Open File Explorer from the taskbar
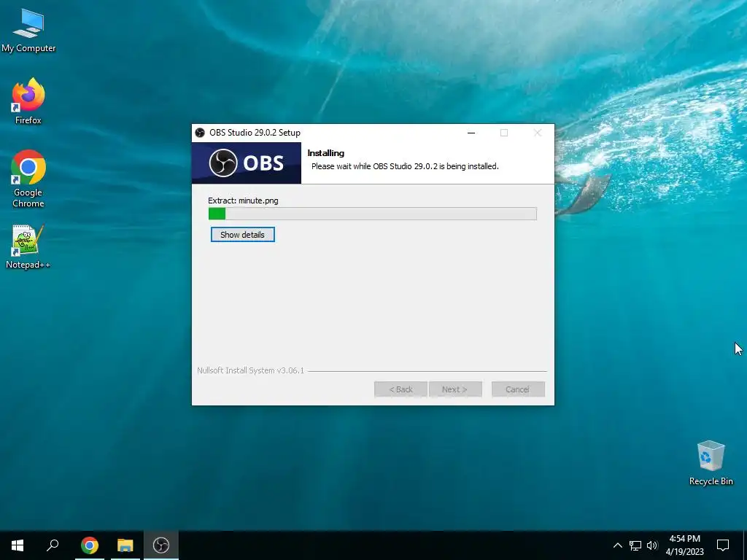The width and height of the screenshot is (747, 560). (125, 545)
